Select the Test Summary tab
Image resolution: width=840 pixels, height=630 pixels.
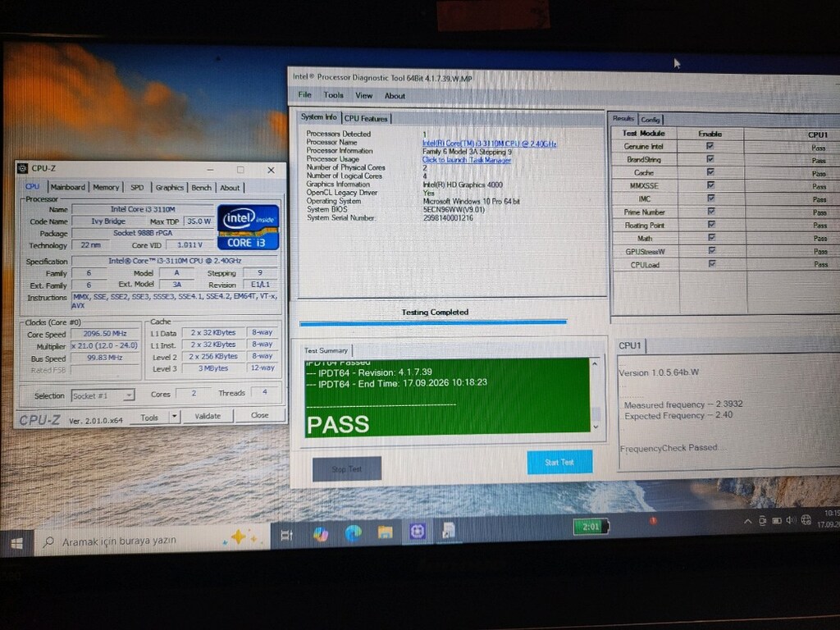pos(326,350)
